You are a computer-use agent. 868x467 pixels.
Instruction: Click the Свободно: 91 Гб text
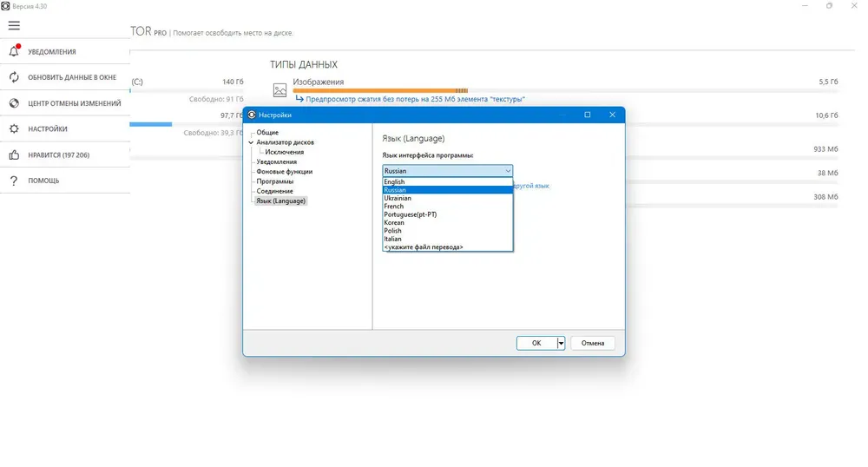pos(216,99)
